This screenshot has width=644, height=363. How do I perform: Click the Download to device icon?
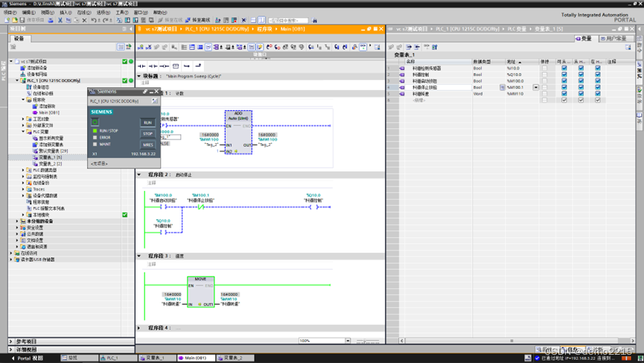coord(127,19)
